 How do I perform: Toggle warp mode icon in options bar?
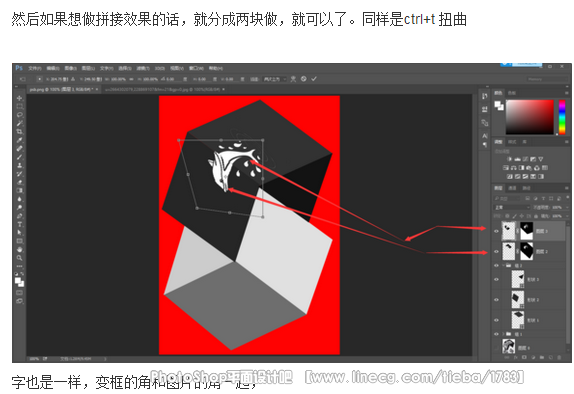(293, 79)
